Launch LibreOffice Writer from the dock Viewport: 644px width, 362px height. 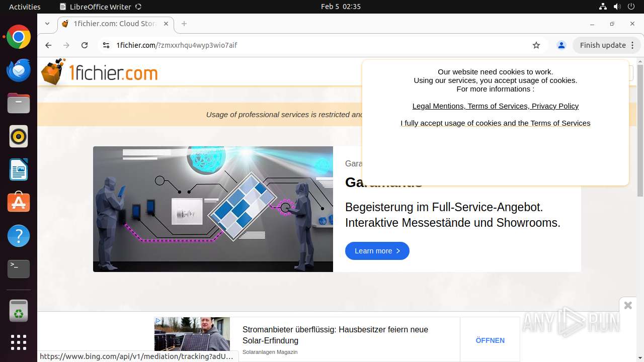point(19,170)
